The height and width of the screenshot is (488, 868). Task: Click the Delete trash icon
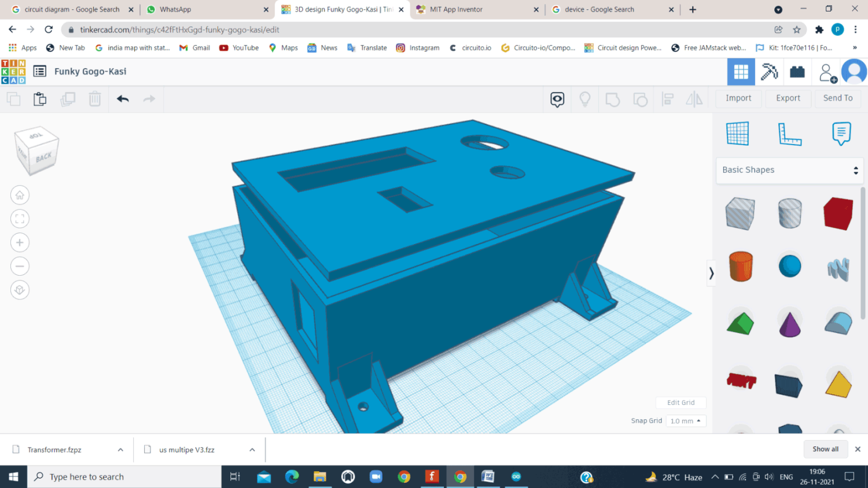(x=95, y=99)
